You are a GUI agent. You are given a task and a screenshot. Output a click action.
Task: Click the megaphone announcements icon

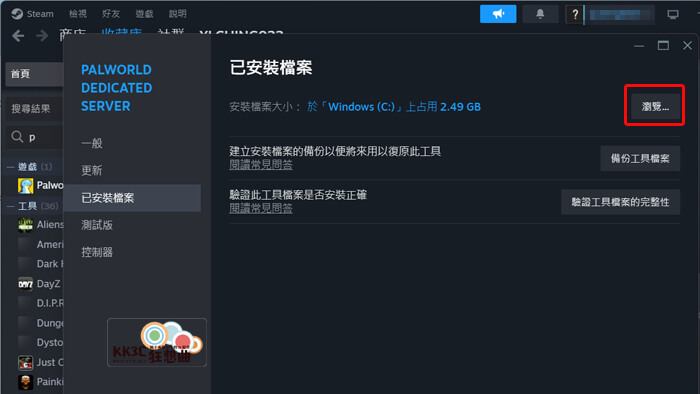pos(498,14)
